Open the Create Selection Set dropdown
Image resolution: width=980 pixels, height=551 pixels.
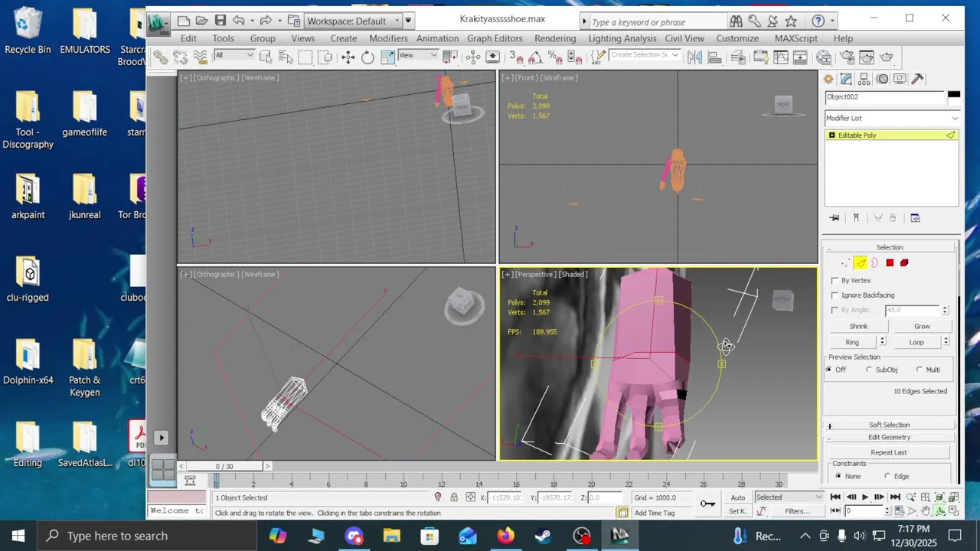(645, 55)
